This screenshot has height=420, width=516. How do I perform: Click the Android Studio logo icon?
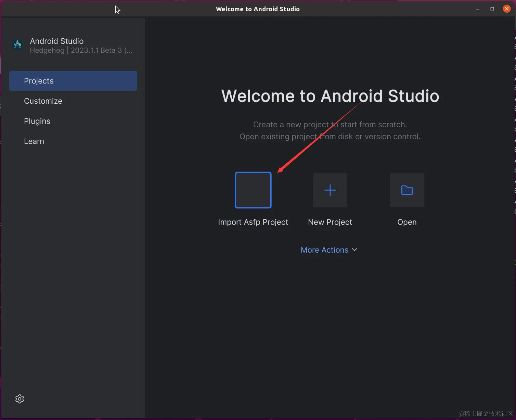17,44
